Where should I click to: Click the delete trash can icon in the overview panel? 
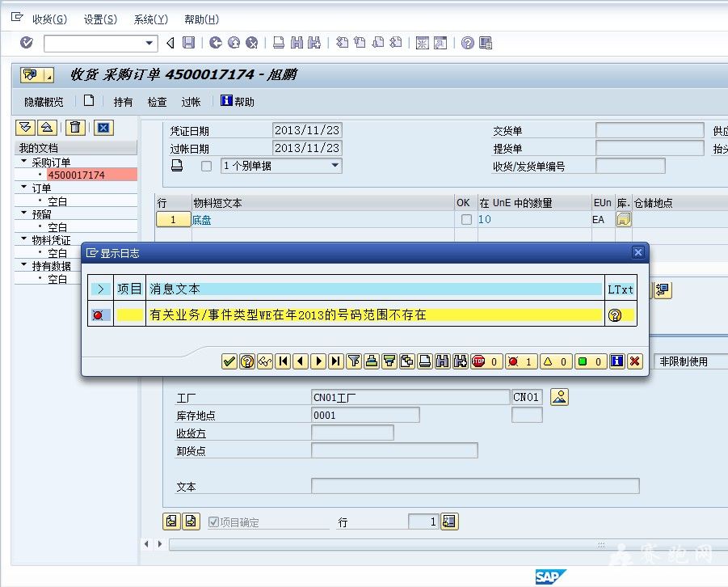[75, 128]
